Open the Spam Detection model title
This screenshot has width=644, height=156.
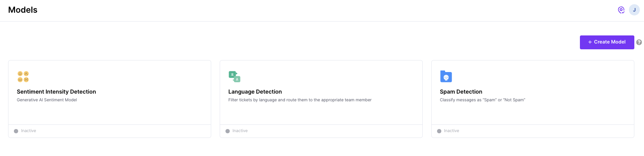point(461,92)
